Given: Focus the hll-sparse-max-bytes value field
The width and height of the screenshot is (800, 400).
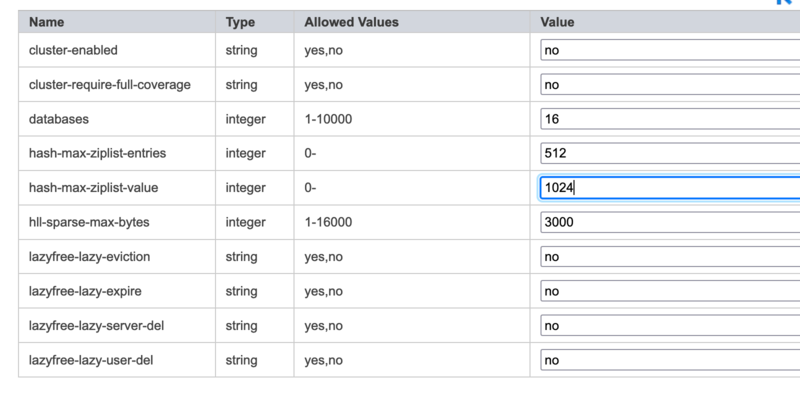Looking at the screenshot, I should coord(670,222).
